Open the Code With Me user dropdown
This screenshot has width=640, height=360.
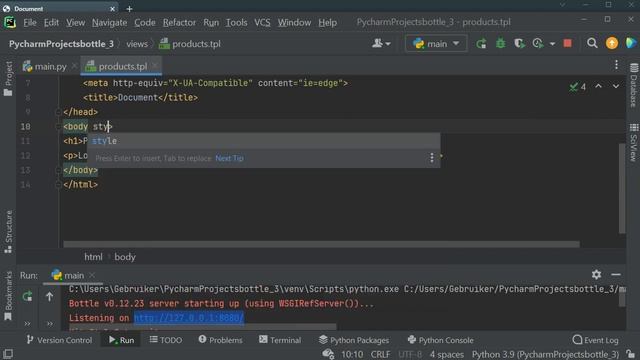pos(381,43)
